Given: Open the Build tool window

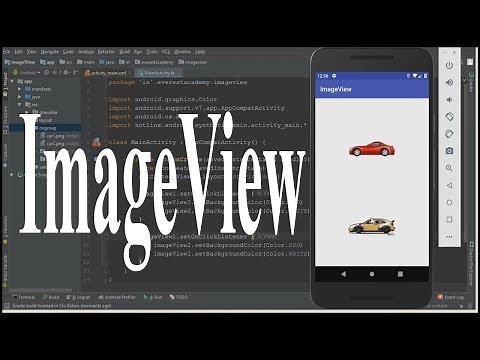Looking at the screenshot, I should (x=51, y=297).
